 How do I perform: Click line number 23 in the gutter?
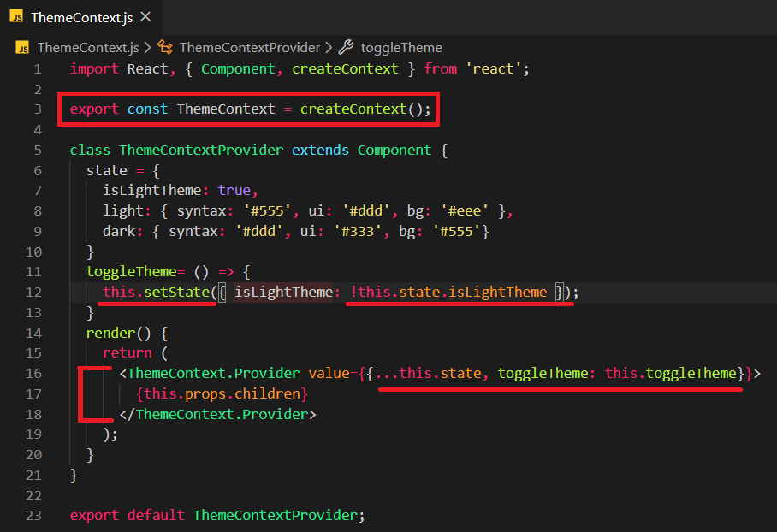(33, 516)
